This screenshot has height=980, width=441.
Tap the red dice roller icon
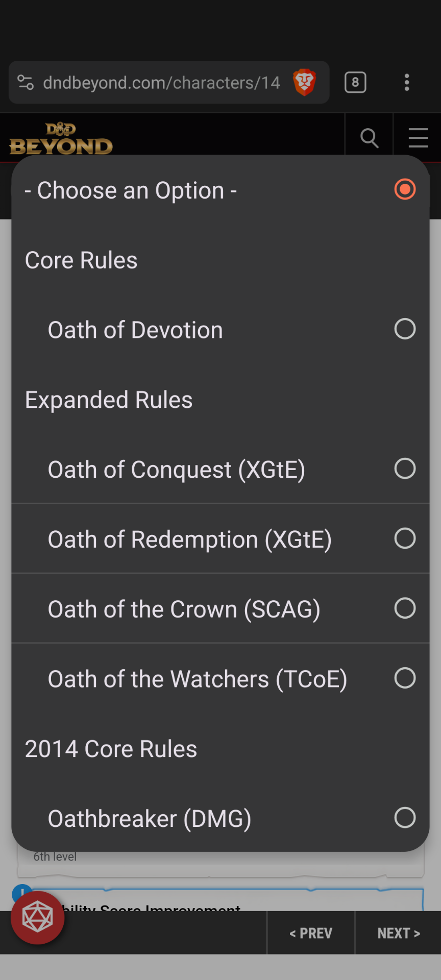point(38,917)
